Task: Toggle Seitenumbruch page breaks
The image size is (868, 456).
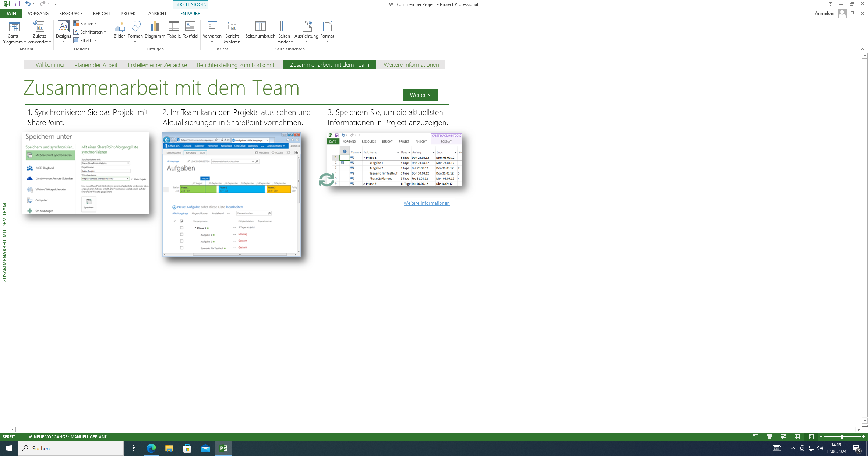Action: point(260,30)
